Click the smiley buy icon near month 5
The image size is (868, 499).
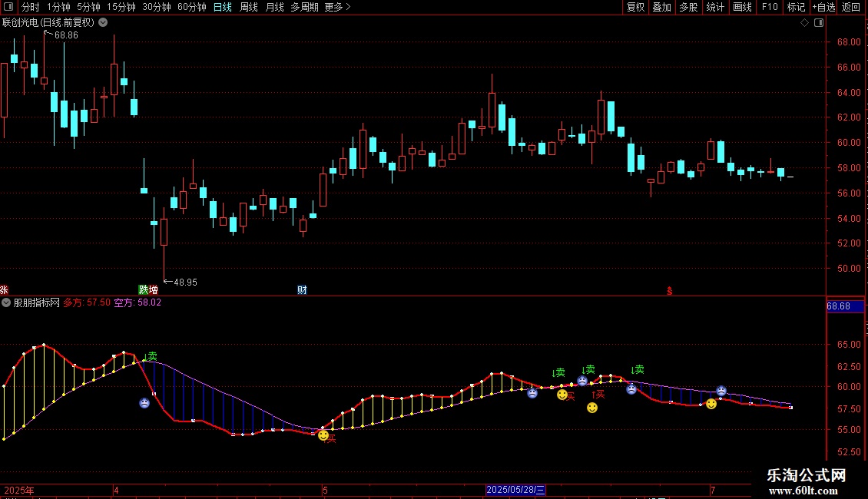tap(323, 435)
